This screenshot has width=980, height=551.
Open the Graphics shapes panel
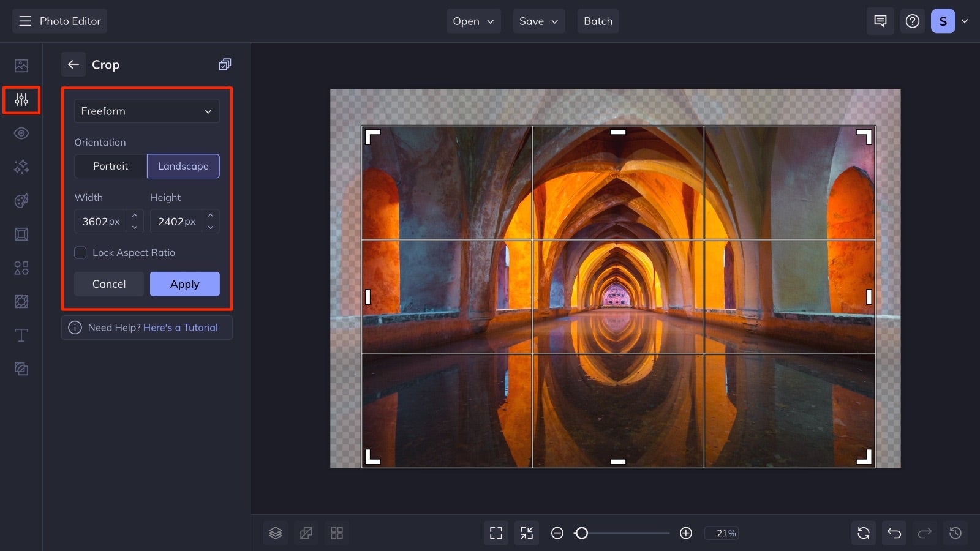coord(21,268)
